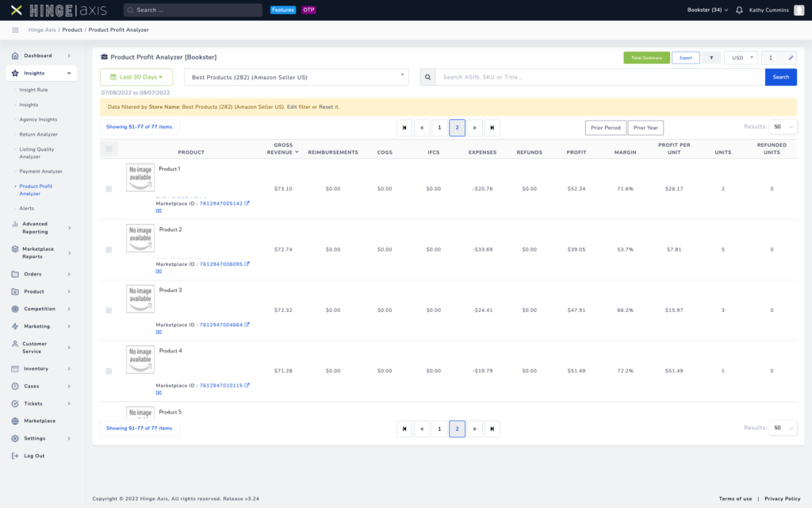Image resolution: width=812 pixels, height=508 pixels.
Task: Open Agency Insights in sidebar
Action: pyautogui.click(x=38, y=119)
